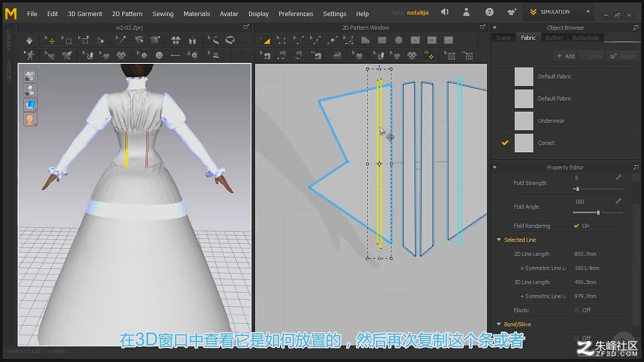Switch to the Button tab
Viewport: 644px width, 362px height.
pyautogui.click(x=554, y=38)
